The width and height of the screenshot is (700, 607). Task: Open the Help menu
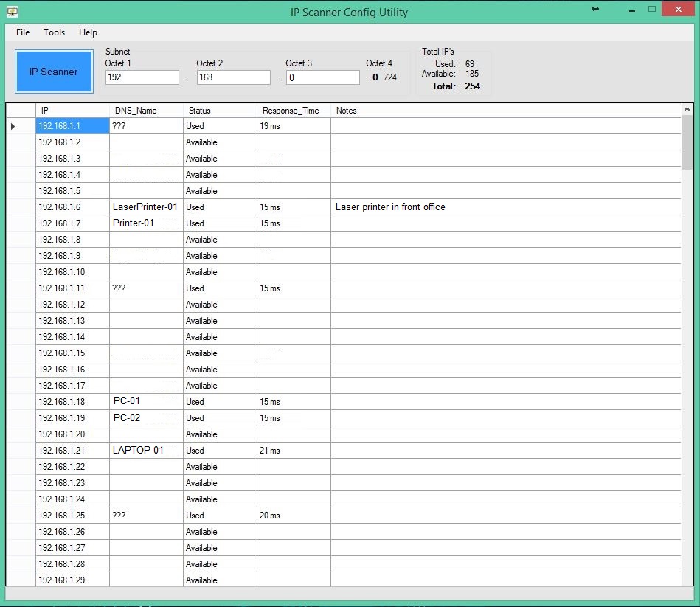tap(88, 32)
